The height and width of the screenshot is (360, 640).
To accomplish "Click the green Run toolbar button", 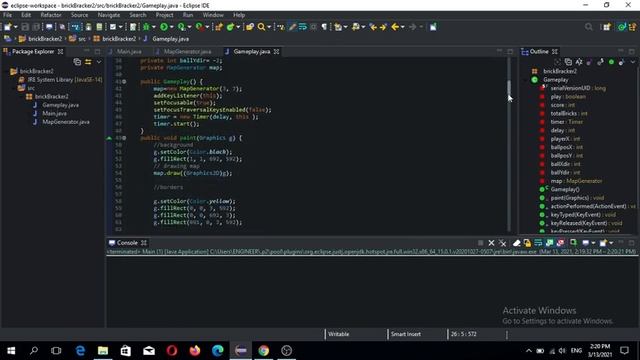I will [164, 27].
